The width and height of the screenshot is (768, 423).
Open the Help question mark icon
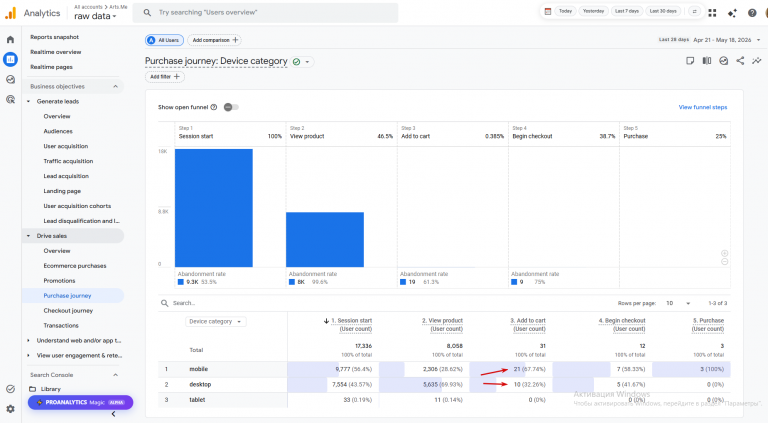coord(752,13)
